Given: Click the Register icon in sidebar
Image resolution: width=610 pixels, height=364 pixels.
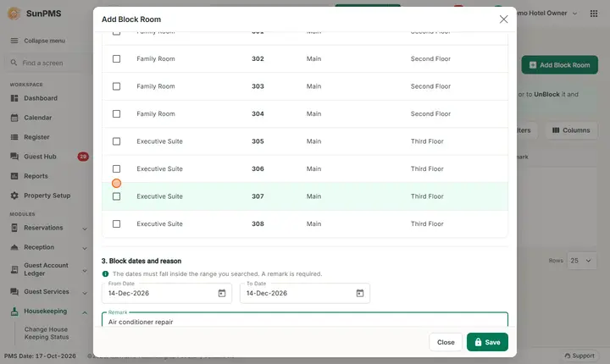Looking at the screenshot, I should click(14, 137).
